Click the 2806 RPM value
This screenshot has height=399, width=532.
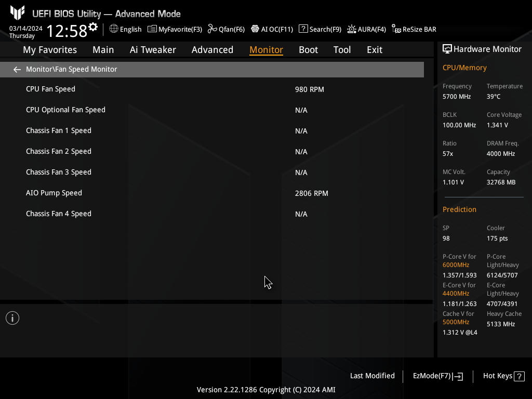coord(312,193)
